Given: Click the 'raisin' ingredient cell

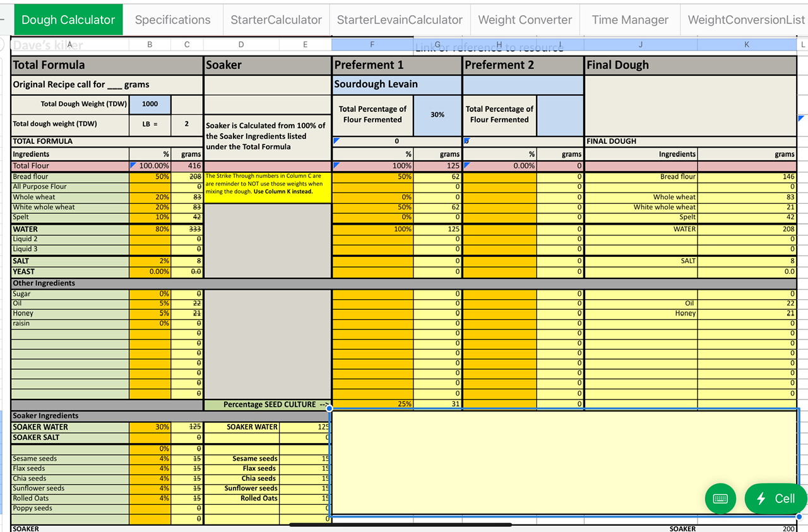Looking at the screenshot, I should (70, 323).
